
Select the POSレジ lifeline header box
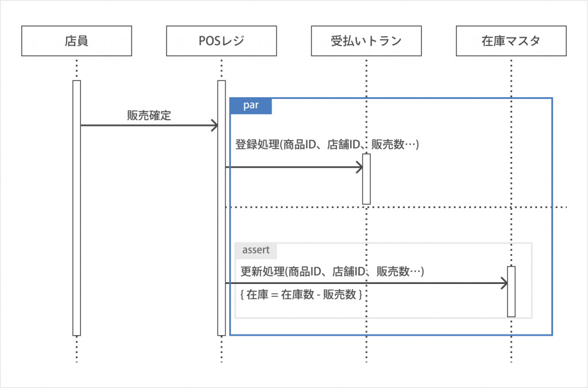[x=221, y=41]
